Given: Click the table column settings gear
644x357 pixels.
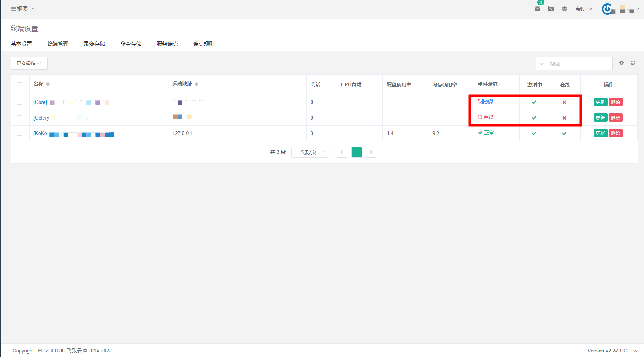Looking at the screenshot, I should pos(622,63).
